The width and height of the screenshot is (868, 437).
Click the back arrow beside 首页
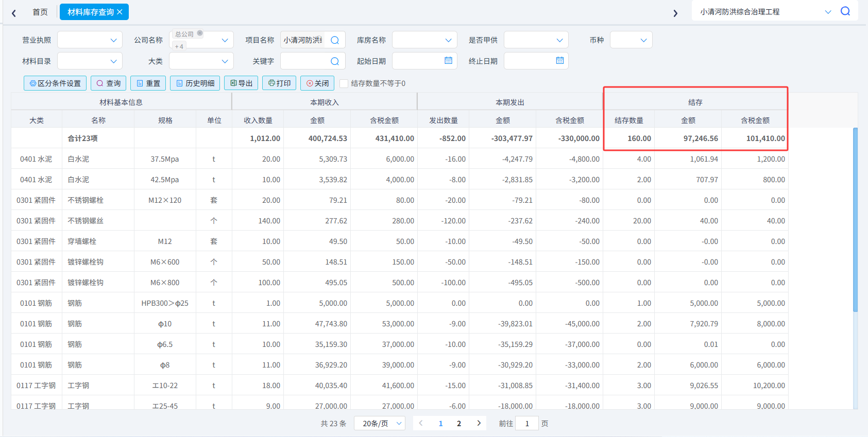click(14, 13)
